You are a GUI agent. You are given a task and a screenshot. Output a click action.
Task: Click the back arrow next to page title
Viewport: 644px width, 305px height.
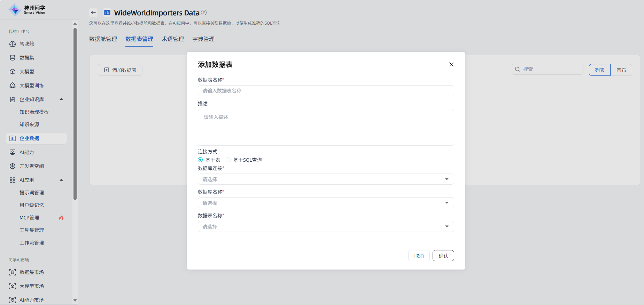click(x=93, y=13)
